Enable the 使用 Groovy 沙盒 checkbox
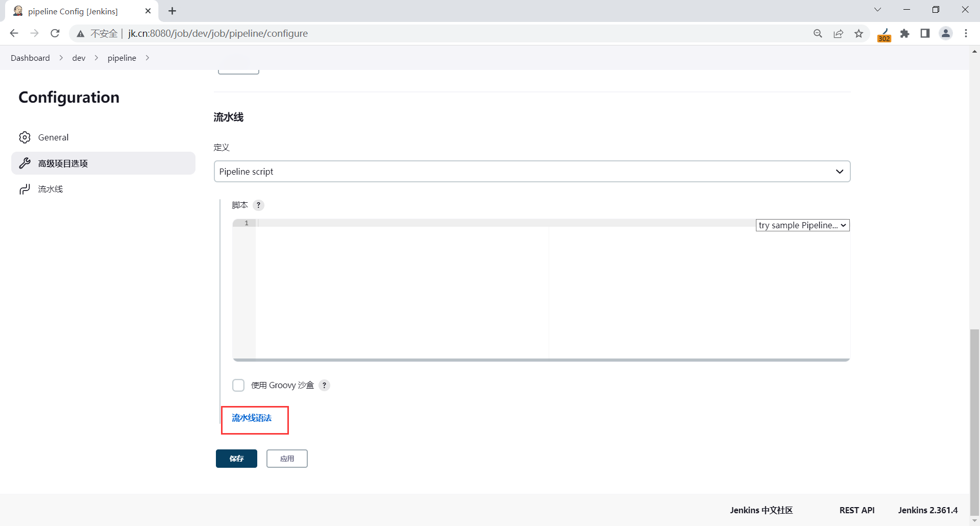980x526 pixels. pos(238,385)
